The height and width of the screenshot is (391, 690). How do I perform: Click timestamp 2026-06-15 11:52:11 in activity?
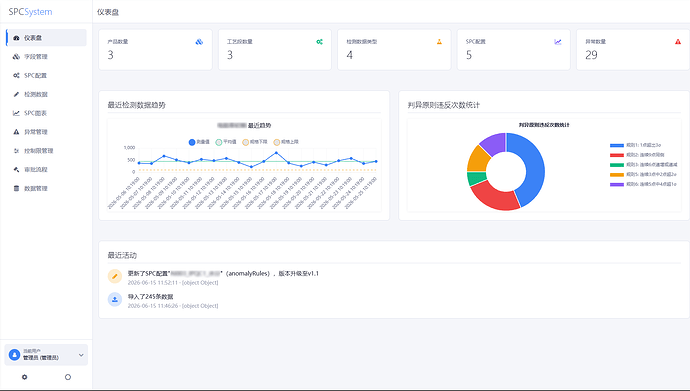pos(153,283)
